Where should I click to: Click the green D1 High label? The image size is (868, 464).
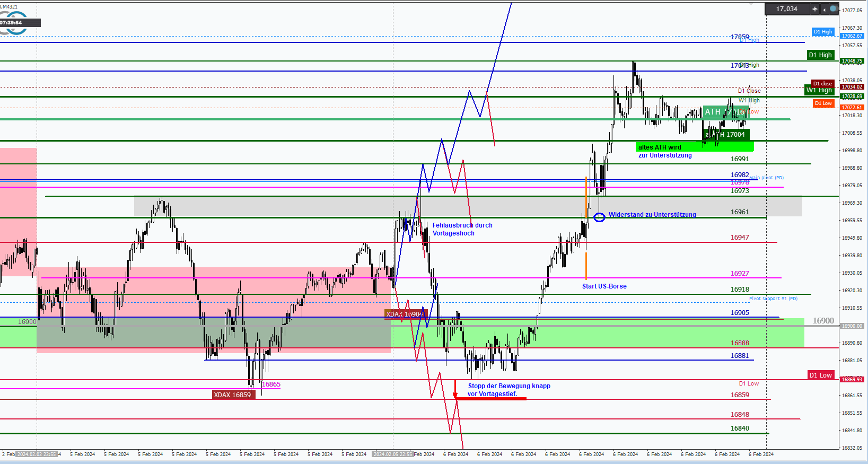820,55
